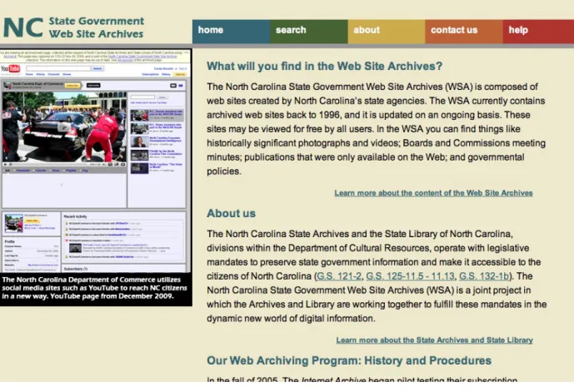Open the home navigation tab
Screen dimensions: 574x392
point(231,32)
